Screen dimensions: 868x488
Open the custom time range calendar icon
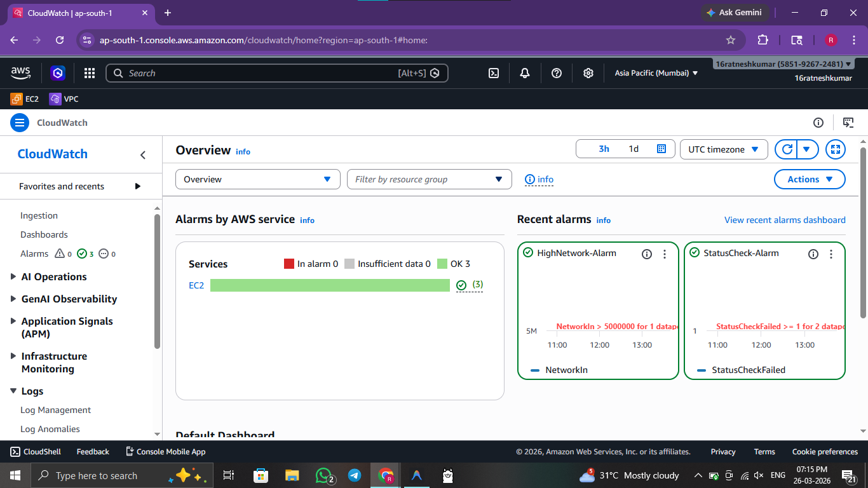pyautogui.click(x=661, y=149)
